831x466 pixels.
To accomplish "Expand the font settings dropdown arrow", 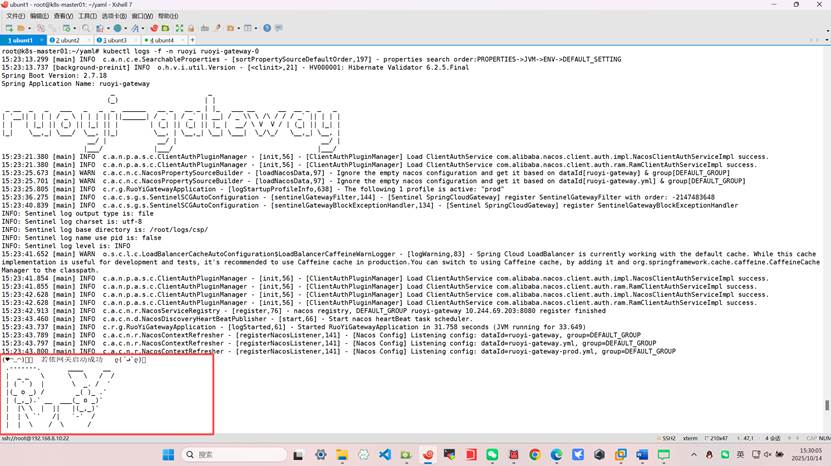I will click(143, 28).
